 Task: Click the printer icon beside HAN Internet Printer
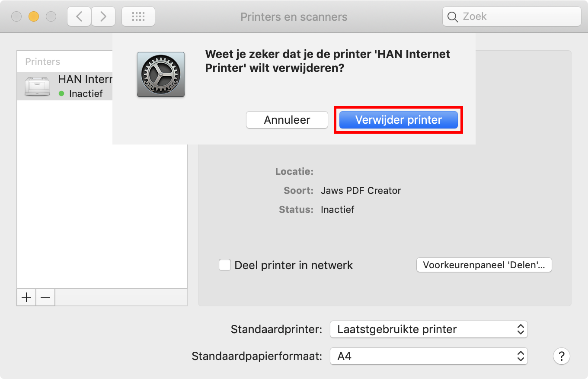(x=37, y=86)
